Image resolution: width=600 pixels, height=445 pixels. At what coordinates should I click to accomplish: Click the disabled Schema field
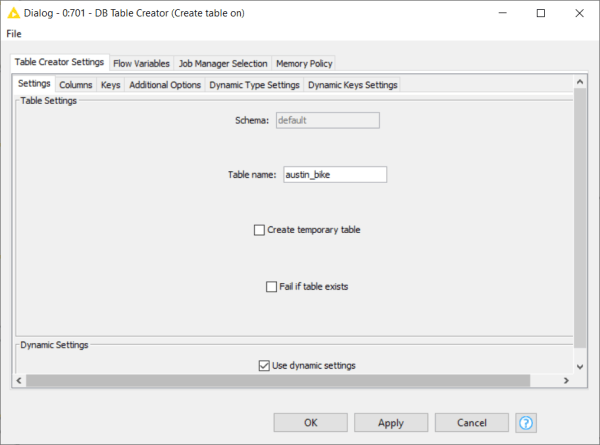point(328,120)
